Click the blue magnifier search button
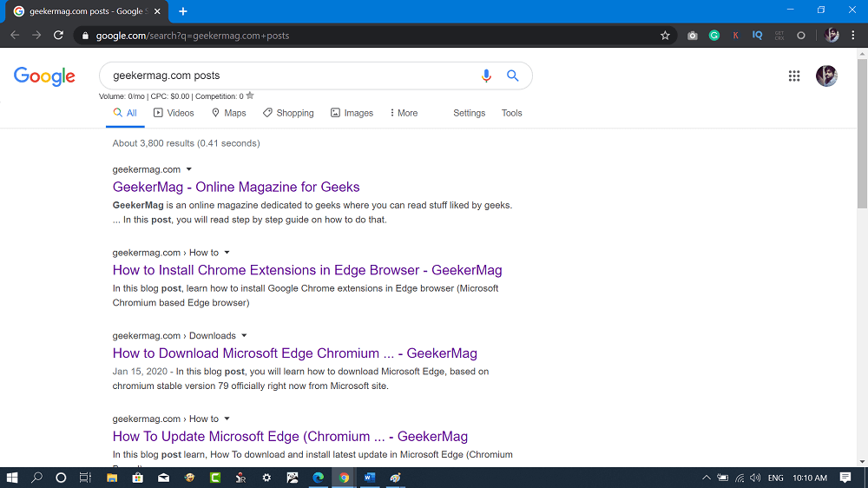 513,76
